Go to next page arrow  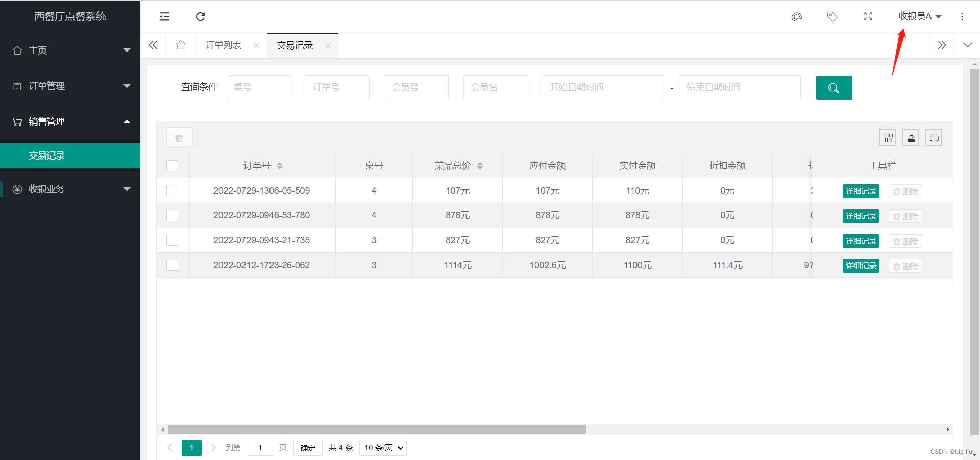click(213, 447)
